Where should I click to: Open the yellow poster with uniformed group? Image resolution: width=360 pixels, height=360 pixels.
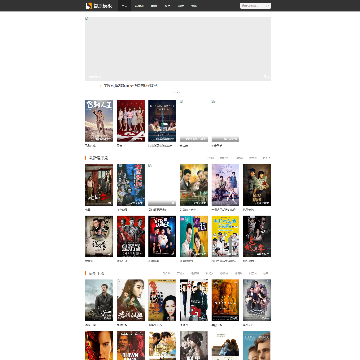(x=225, y=236)
